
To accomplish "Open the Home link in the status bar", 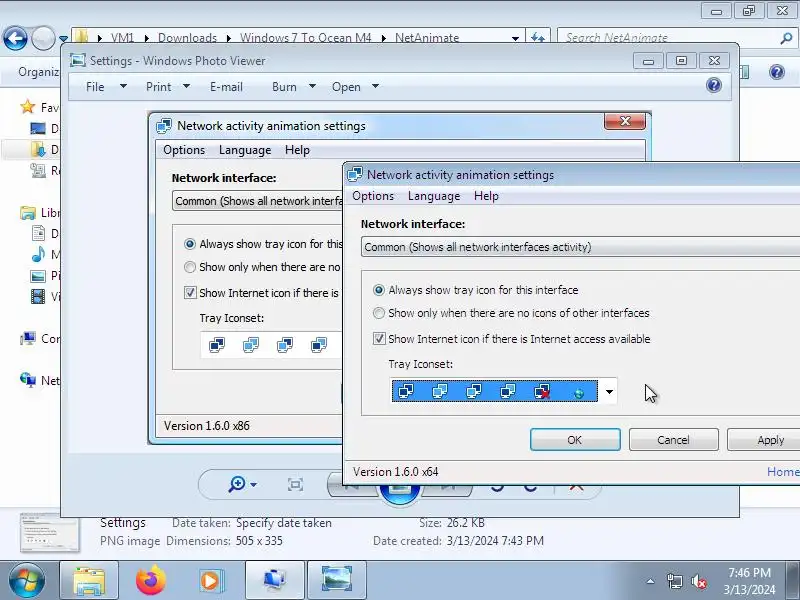I will (x=783, y=471).
